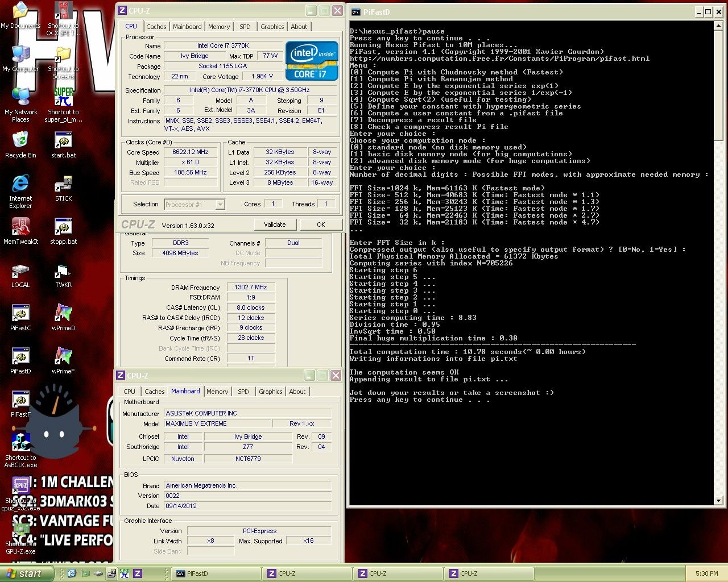Viewport: 728px width, 582px height.
Task: Click the DRAM Frequency value 1302.7 MHz
Action: point(251,287)
